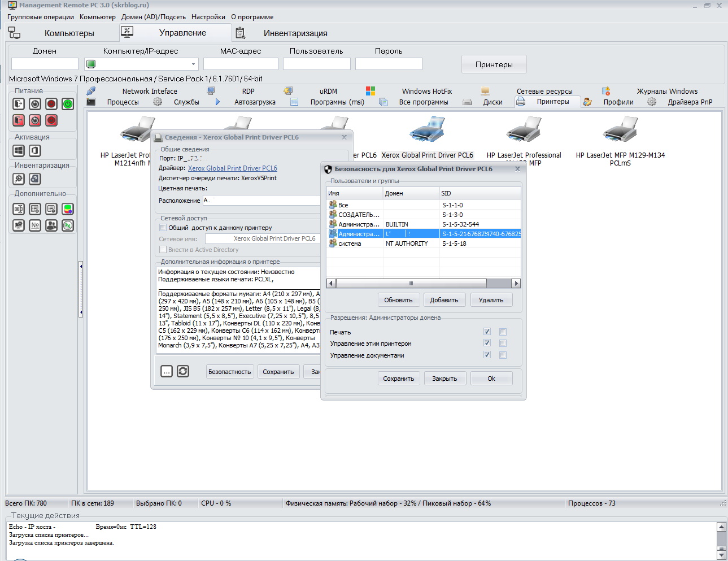Click the refresh icon in Сведения dialog
This screenshot has width=728, height=561.
pyautogui.click(x=183, y=371)
